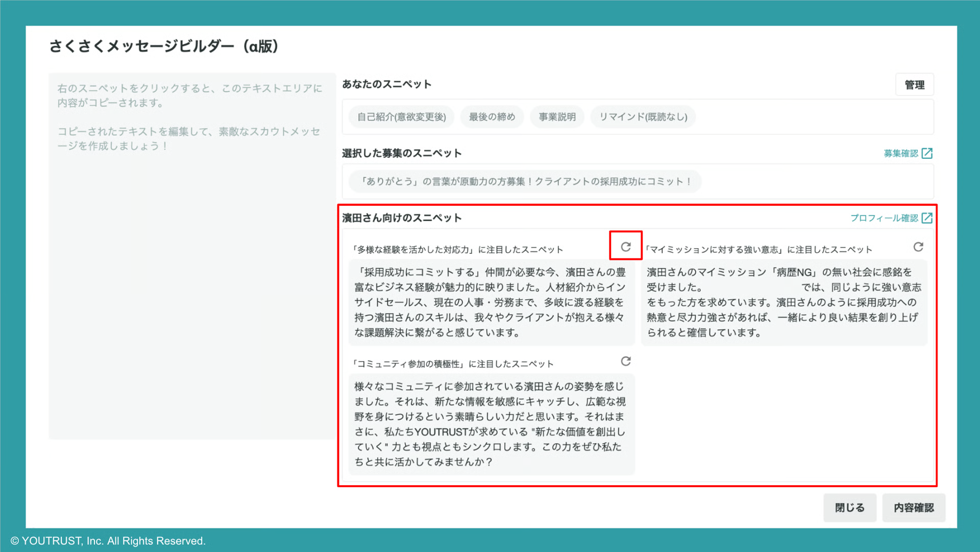Click the あなたのスニペット heading
980x552 pixels.
387,84
